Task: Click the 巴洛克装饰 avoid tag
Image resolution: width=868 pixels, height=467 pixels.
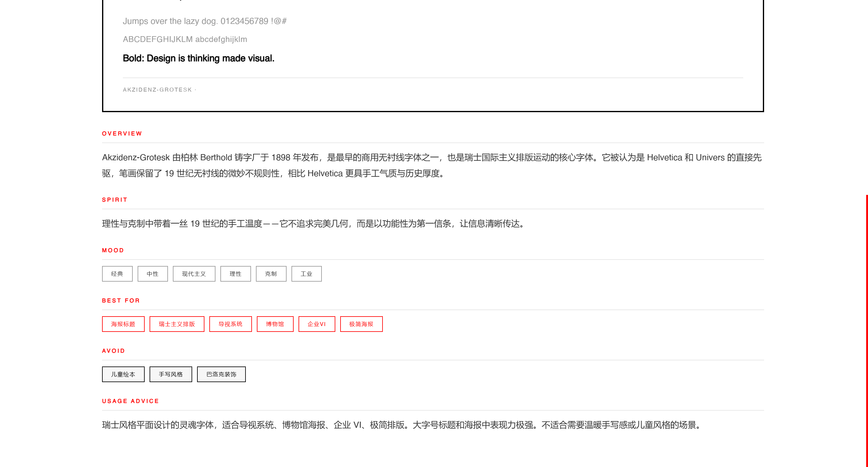Action: (x=221, y=374)
